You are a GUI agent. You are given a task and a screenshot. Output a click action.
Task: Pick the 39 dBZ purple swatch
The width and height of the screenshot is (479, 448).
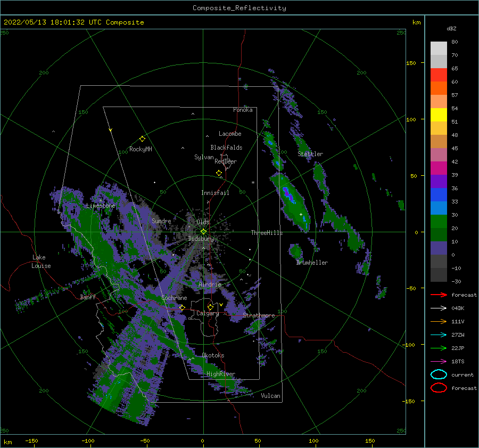[439, 181]
